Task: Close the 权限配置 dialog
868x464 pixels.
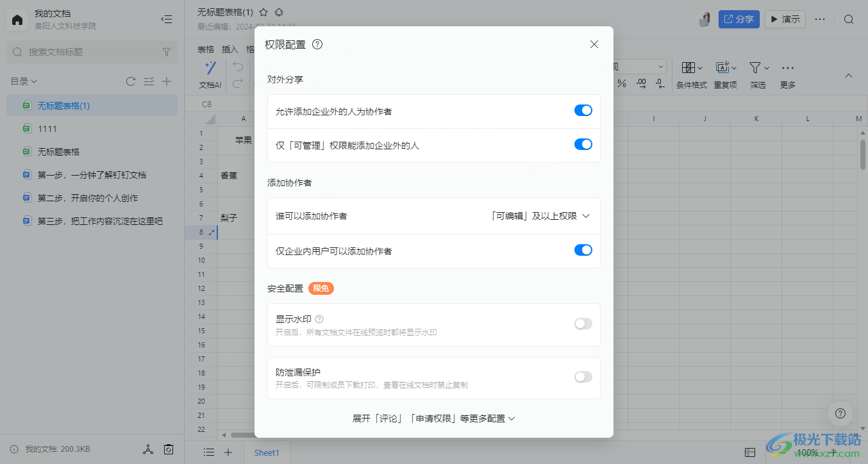Action: (x=594, y=44)
